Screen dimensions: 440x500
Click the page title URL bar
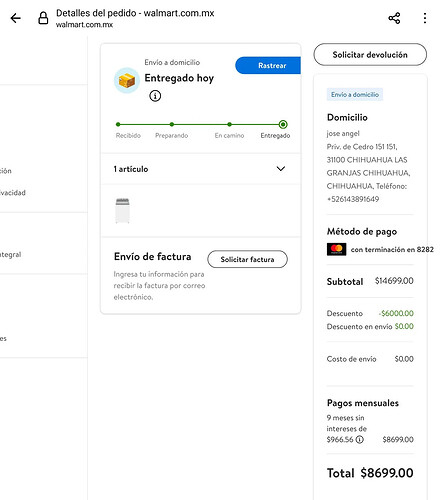(135, 18)
